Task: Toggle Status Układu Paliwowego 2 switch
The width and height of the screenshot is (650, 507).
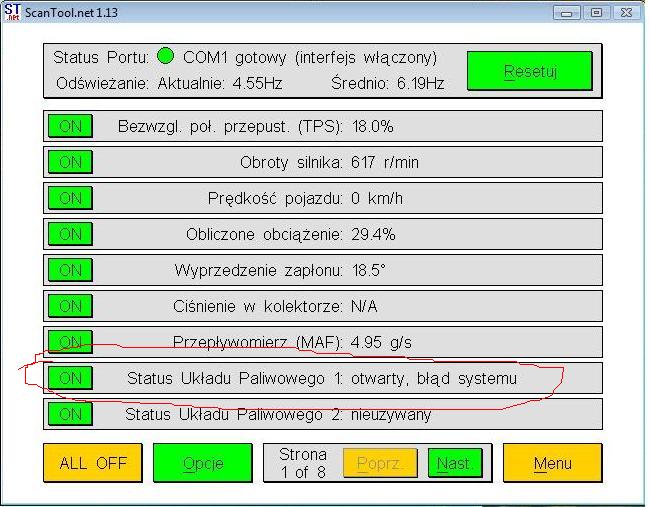Action: pyautogui.click(x=70, y=414)
